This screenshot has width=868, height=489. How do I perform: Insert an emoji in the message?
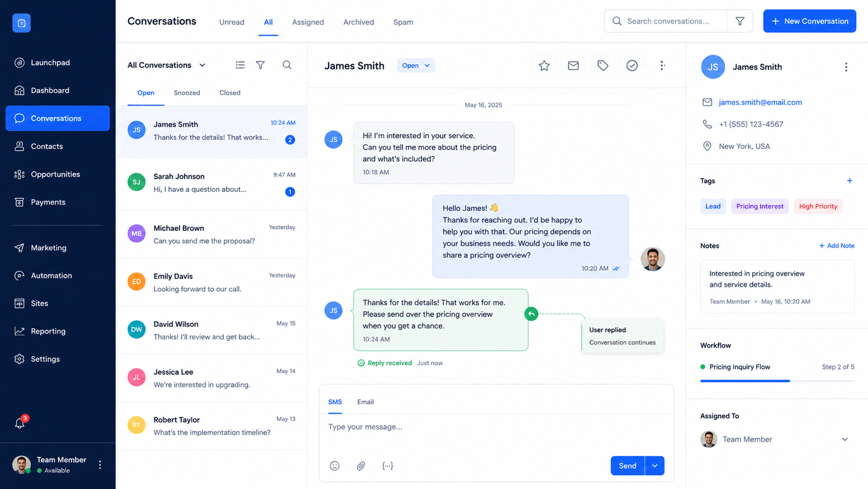click(335, 466)
